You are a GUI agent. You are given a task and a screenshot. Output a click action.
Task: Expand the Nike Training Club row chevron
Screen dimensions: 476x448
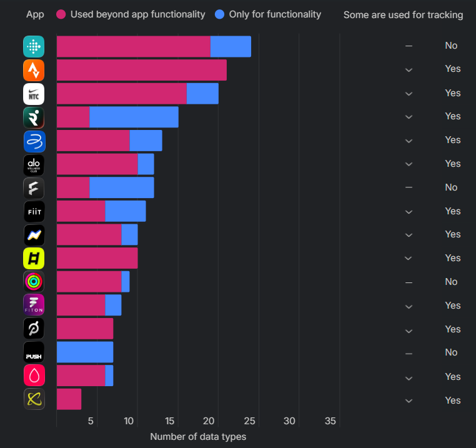(x=409, y=94)
